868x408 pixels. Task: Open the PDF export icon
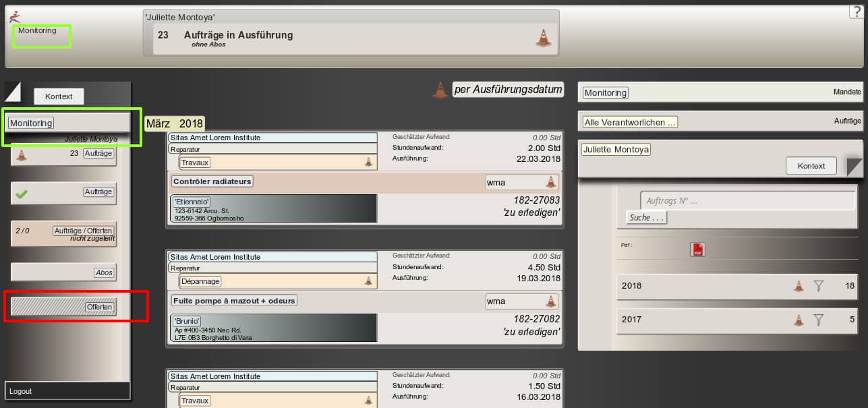(x=697, y=250)
